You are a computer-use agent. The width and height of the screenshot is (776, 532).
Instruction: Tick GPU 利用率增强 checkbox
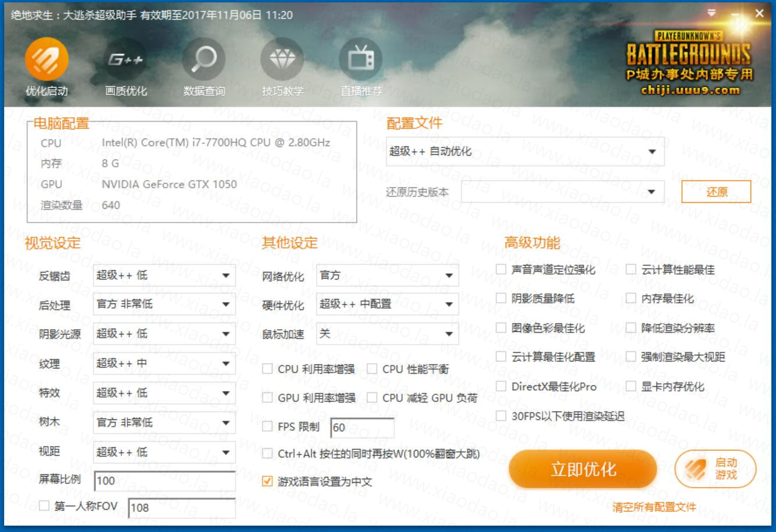point(267,398)
